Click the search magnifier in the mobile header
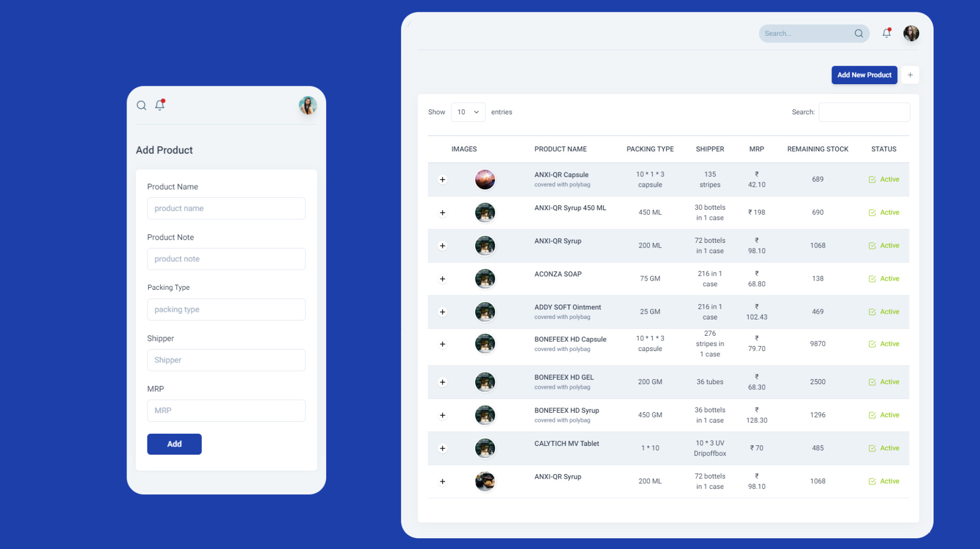Image resolution: width=980 pixels, height=549 pixels. [x=142, y=105]
